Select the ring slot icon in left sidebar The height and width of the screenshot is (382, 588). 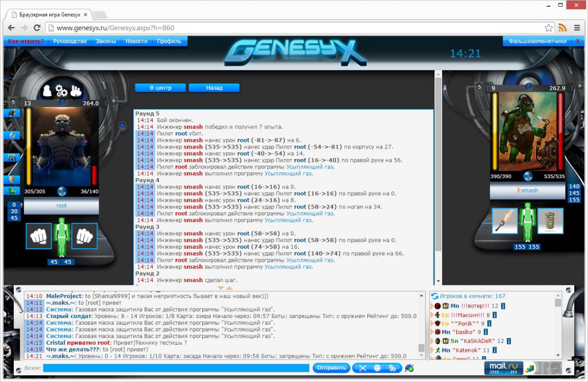click(12, 135)
